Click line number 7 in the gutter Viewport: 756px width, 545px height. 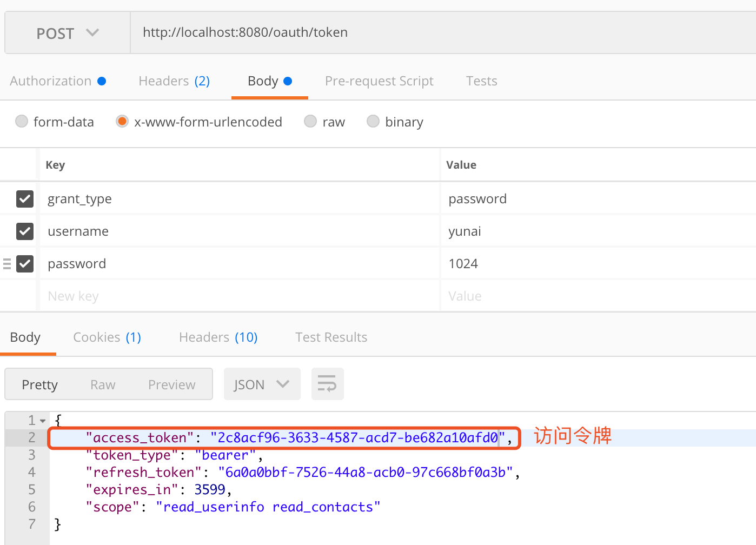point(32,524)
